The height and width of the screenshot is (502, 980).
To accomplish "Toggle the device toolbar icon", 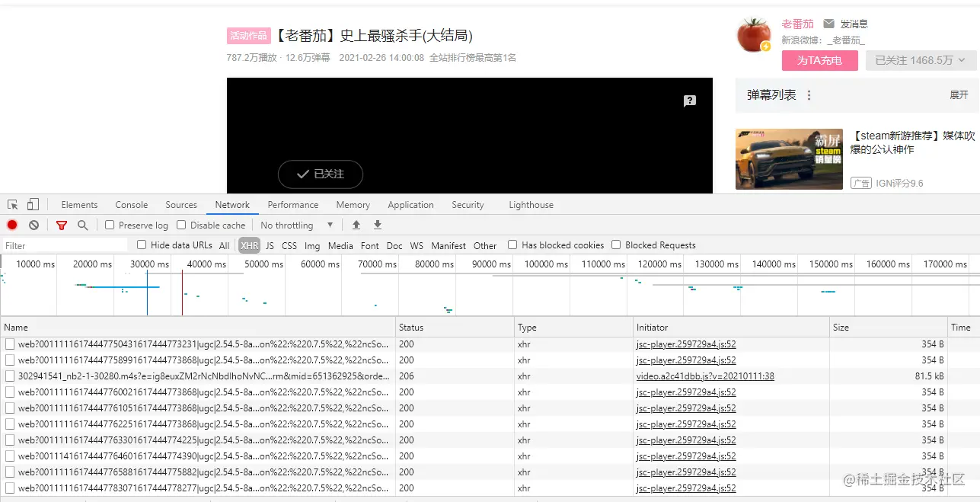I will tap(33, 205).
